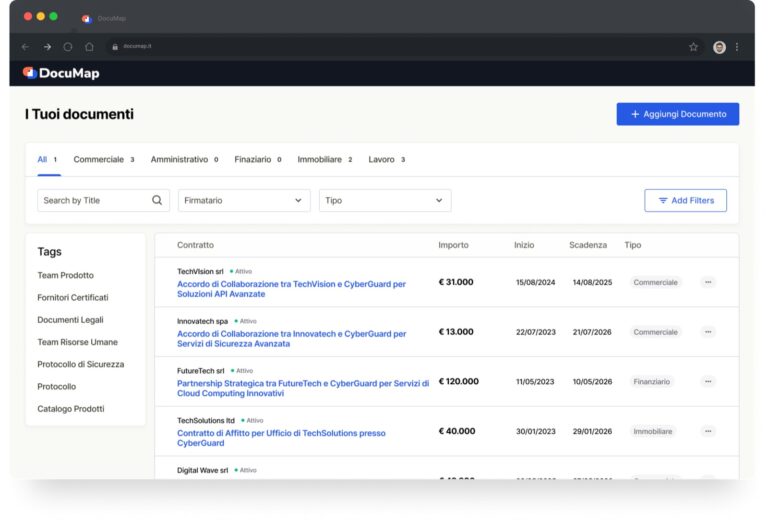Click the Digital Wave srl company name

[x=202, y=470]
